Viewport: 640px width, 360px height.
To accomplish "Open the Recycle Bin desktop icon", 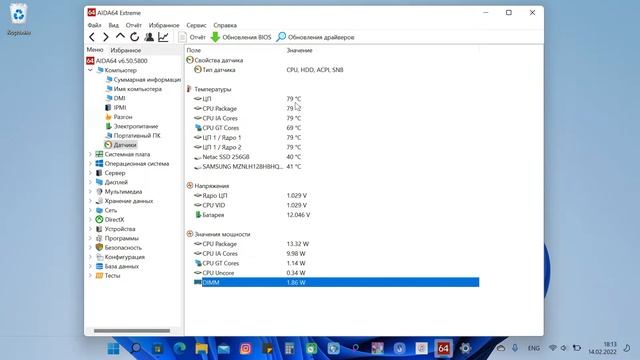I will pos(19,20).
